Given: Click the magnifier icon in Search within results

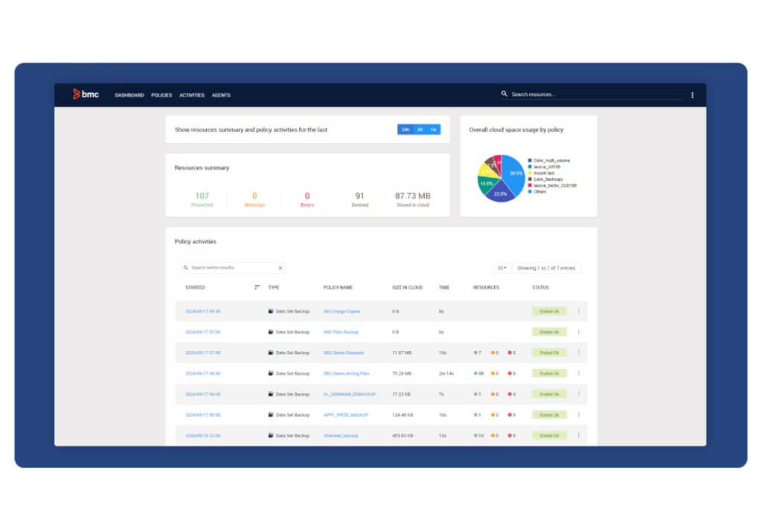Looking at the screenshot, I should [185, 268].
